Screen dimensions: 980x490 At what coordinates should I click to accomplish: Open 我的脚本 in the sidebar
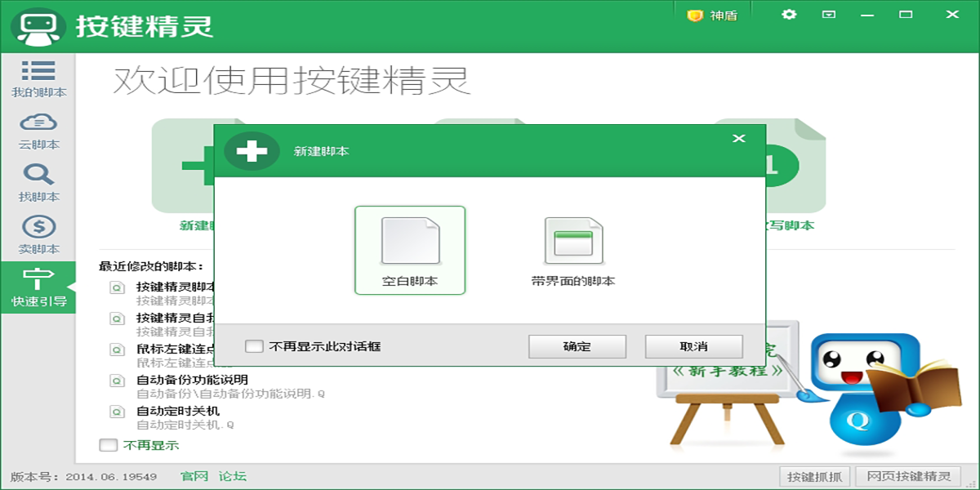click(38, 78)
